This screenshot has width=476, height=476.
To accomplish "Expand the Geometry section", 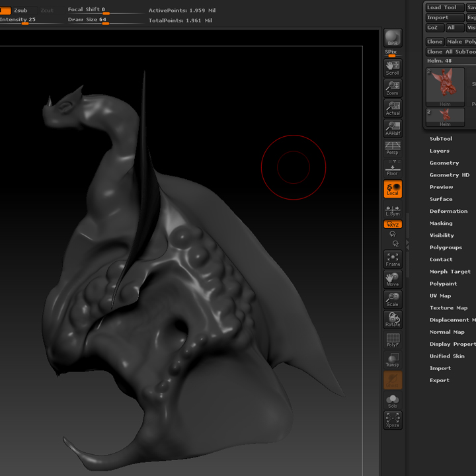I will click(x=444, y=163).
